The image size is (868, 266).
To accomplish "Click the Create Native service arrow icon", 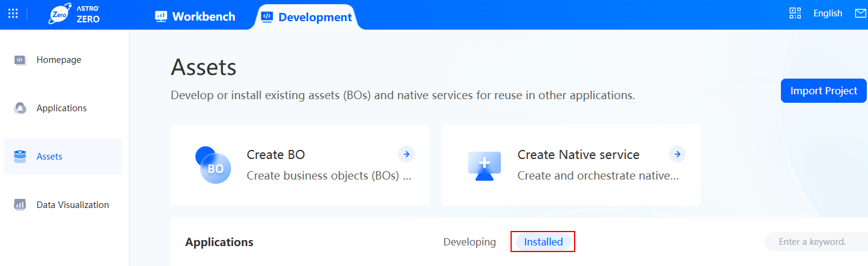I will [677, 154].
